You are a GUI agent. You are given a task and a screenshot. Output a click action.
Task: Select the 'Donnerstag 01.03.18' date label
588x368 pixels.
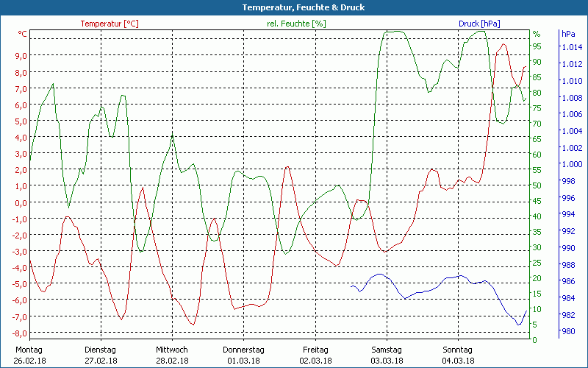pos(243,355)
